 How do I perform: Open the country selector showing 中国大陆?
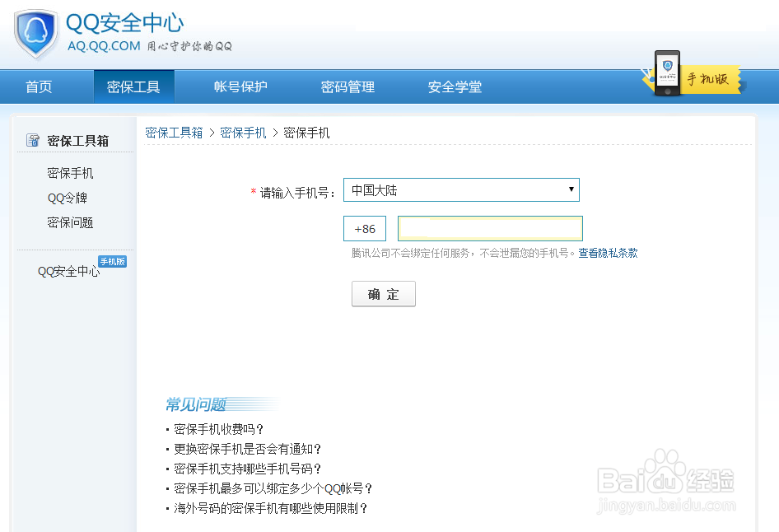(x=460, y=189)
